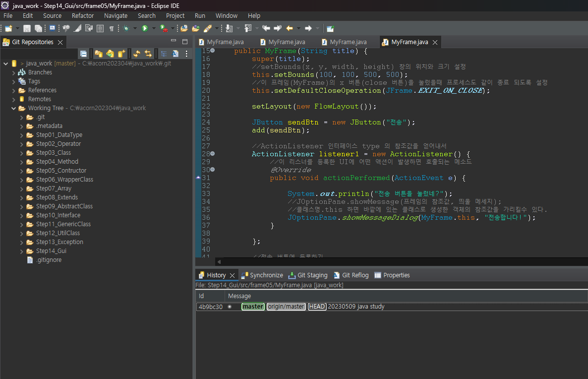This screenshot has height=379, width=588.
Task: Refresh the Git Repositories view
Action: pos(136,54)
